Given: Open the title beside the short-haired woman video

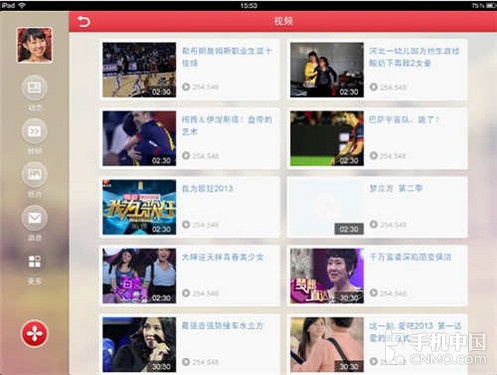Looking at the screenshot, I should 410,257.
